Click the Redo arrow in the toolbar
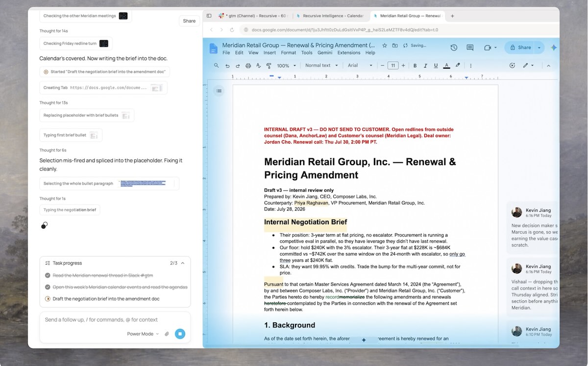The image size is (588, 366). 238,65
